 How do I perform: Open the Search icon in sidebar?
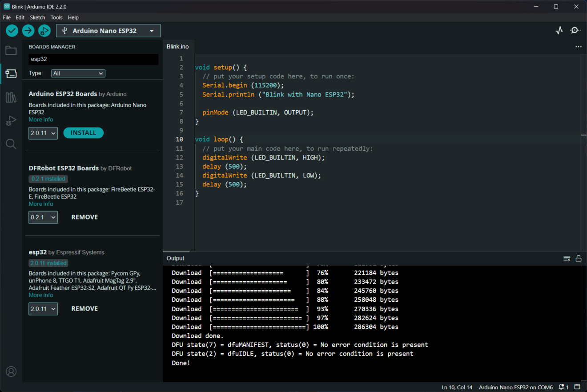tap(11, 144)
